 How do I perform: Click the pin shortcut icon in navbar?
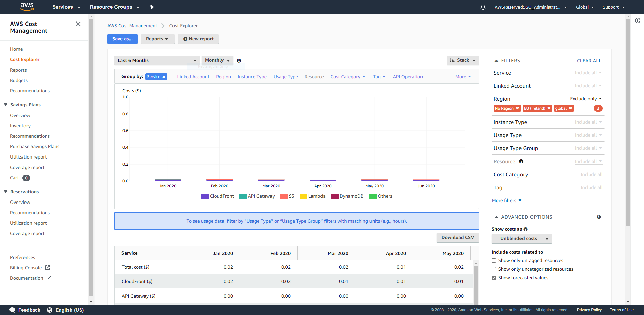click(152, 7)
